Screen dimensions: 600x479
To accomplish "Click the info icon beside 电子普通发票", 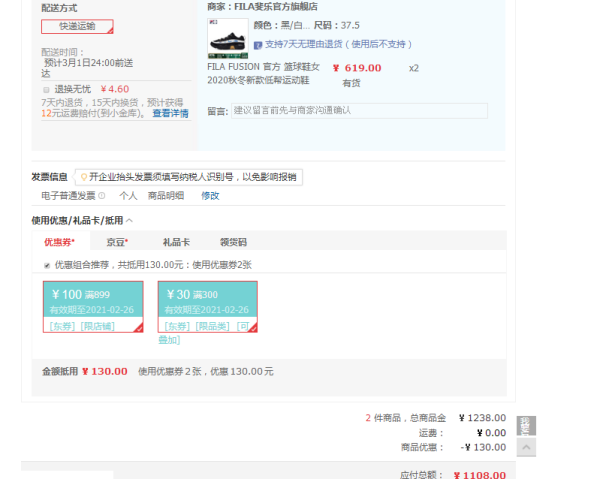I will tap(101, 196).
